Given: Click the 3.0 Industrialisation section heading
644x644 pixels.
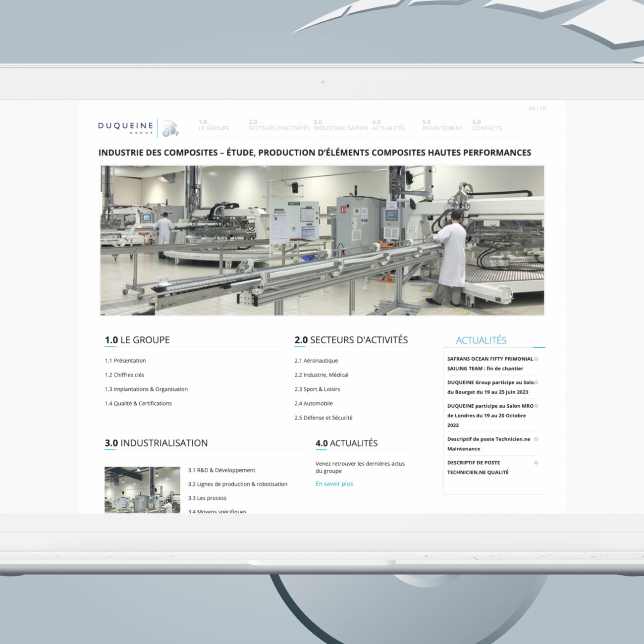Looking at the screenshot, I should point(156,443).
